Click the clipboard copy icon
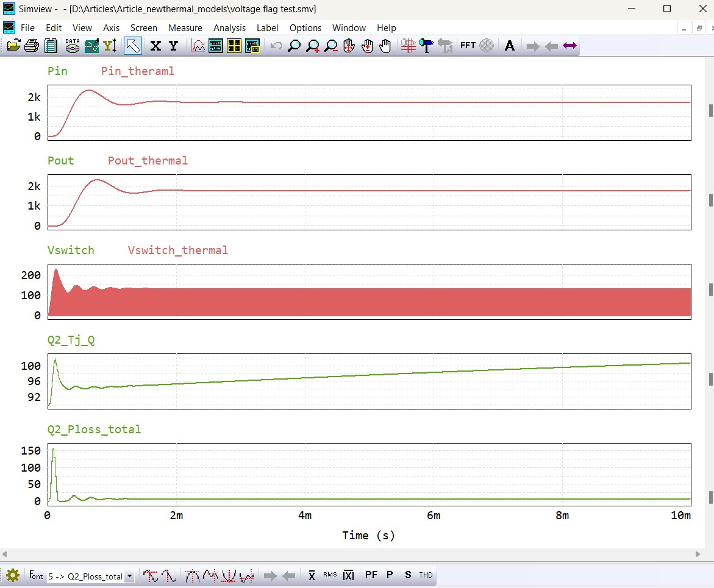The width and height of the screenshot is (714, 588). pyautogui.click(x=51, y=46)
